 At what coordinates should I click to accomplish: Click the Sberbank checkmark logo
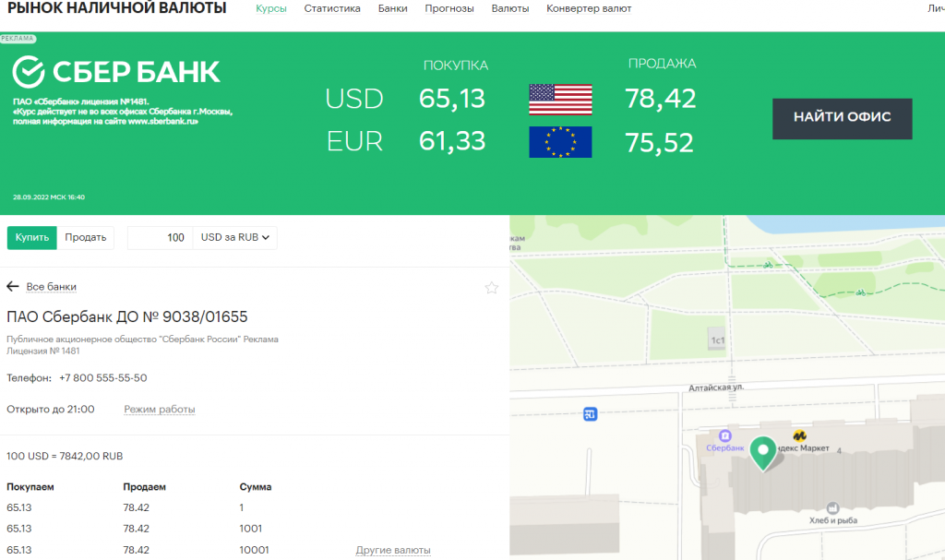click(29, 71)
